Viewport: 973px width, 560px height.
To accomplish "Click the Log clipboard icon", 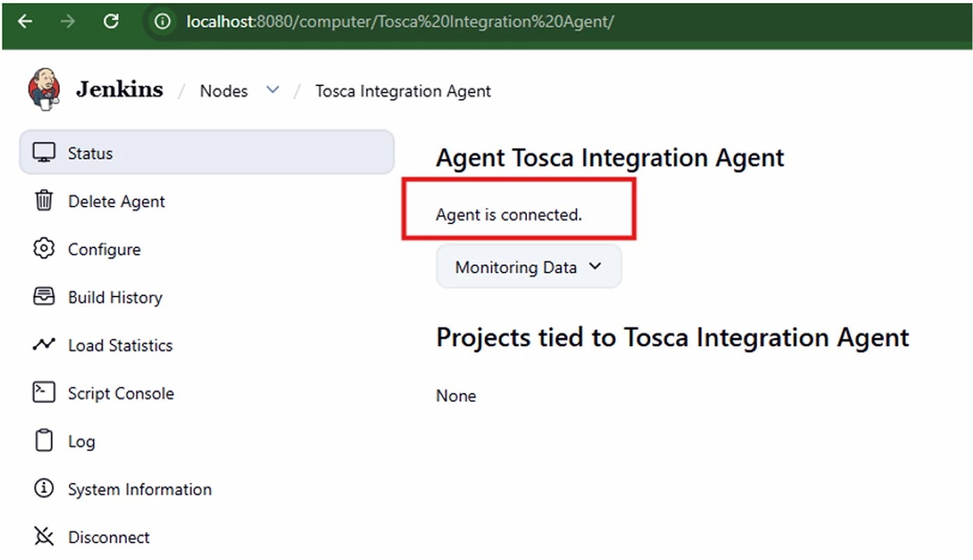I will (x=44, y=441).
